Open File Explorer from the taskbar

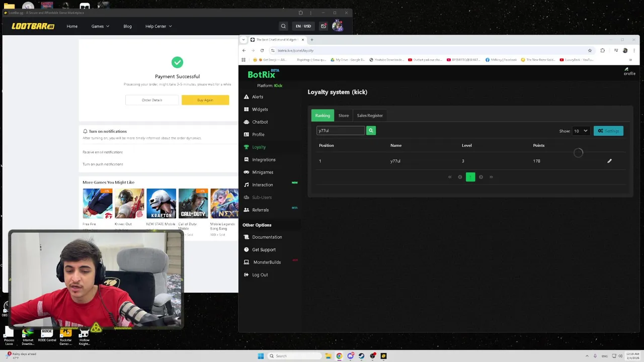coord(328,356)
